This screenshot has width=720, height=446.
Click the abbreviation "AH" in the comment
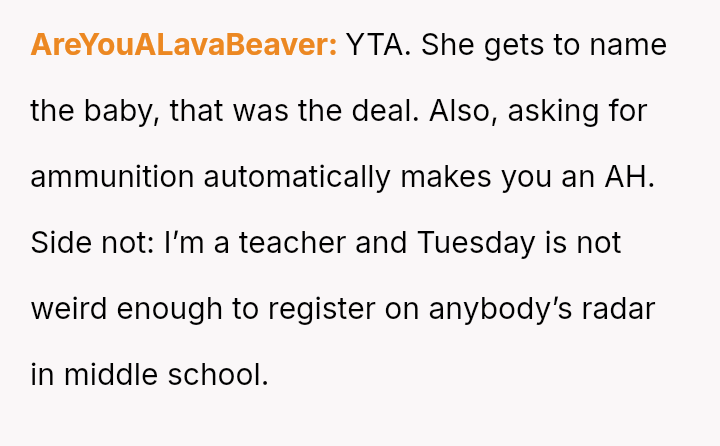[x=625, y=177]
